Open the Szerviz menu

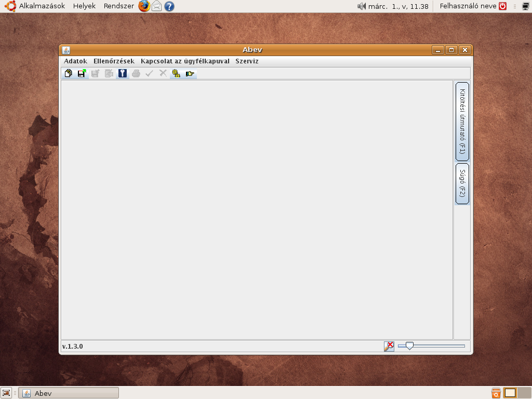tap(247, 61)
